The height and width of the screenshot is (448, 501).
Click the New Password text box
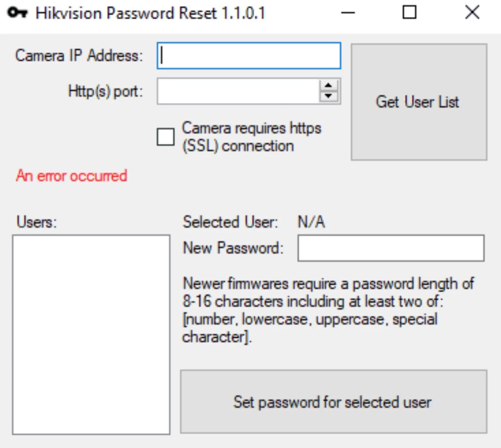point(391,248)
